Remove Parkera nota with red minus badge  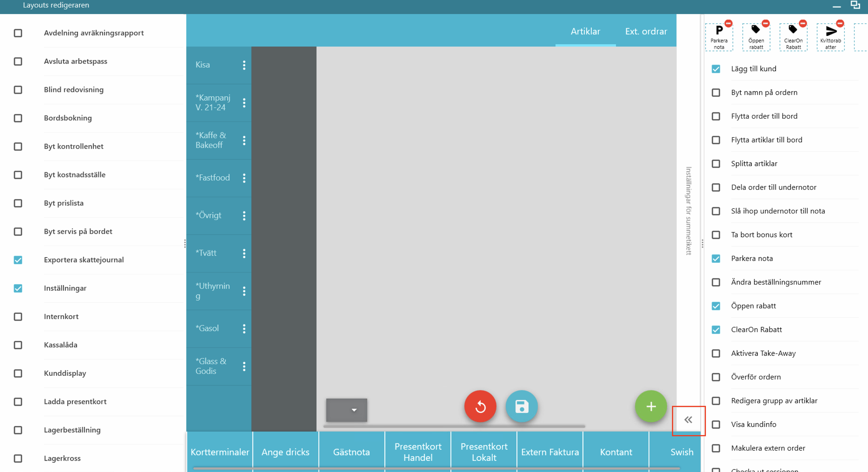[728, 23]
